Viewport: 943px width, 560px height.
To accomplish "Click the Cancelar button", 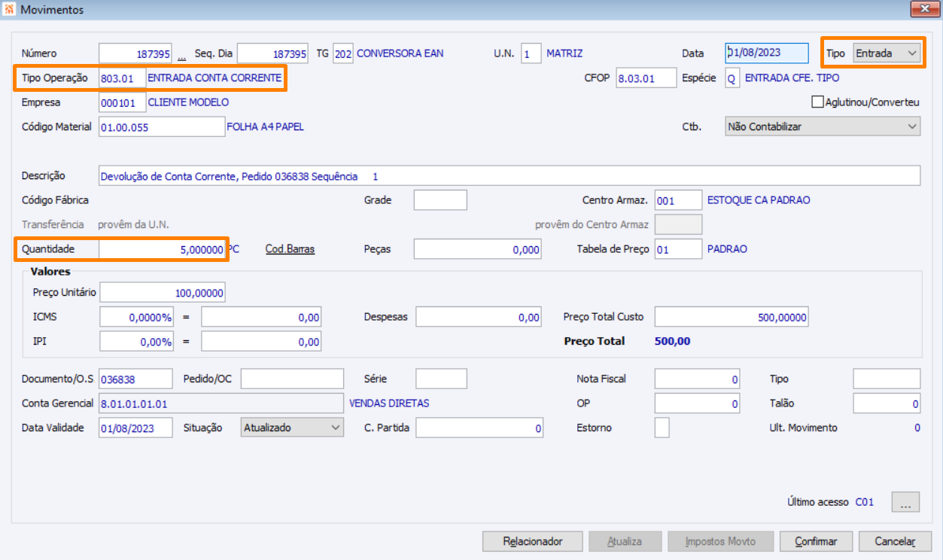I will [895, 541].
